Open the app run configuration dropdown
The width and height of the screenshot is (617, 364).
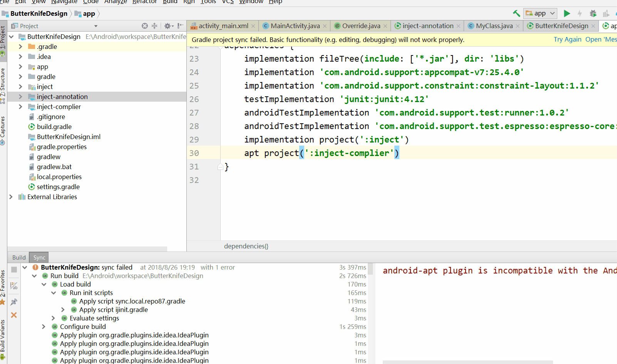pos(540,13)
